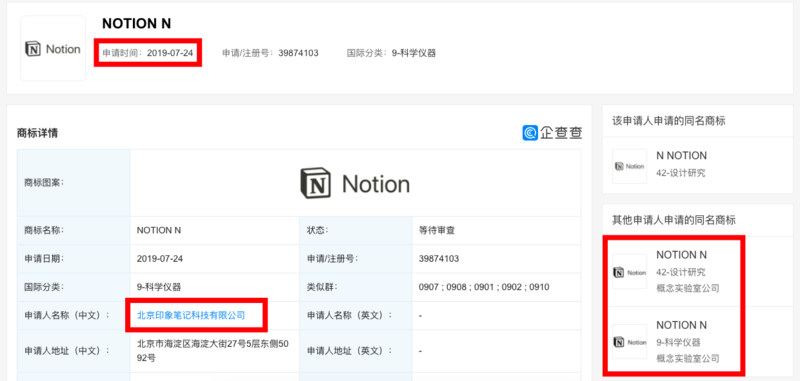Open NOTION N 9-科学仪器 概念实验室公司 entry
Image resolution: width=800 pixels, height=381 pixels.
coord(688,342)
